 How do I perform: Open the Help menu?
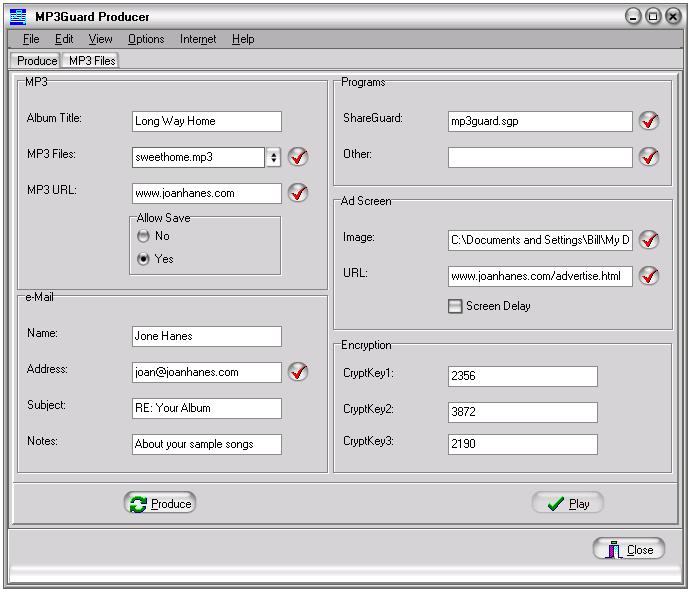tap(243, 39)
